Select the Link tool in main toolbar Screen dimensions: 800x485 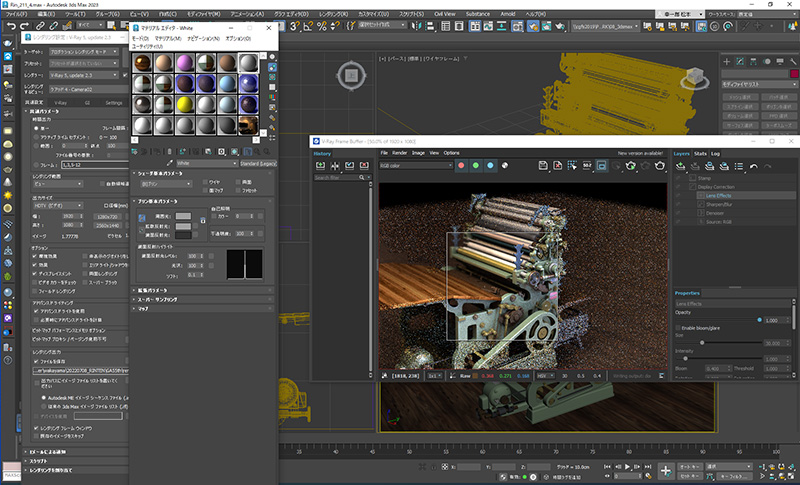click(40, 25)
